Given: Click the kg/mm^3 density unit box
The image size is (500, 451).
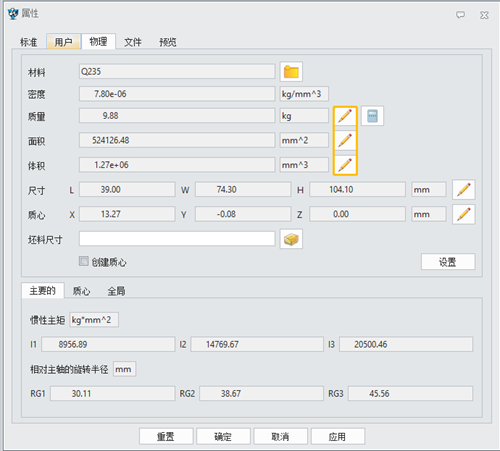Looking at the screenshot, I should coord(304,94).
